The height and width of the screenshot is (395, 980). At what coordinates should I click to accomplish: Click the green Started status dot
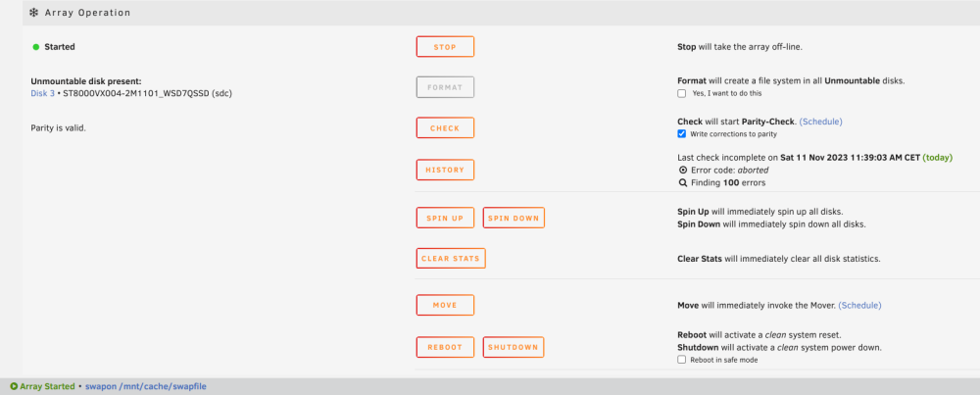(36, 47)
